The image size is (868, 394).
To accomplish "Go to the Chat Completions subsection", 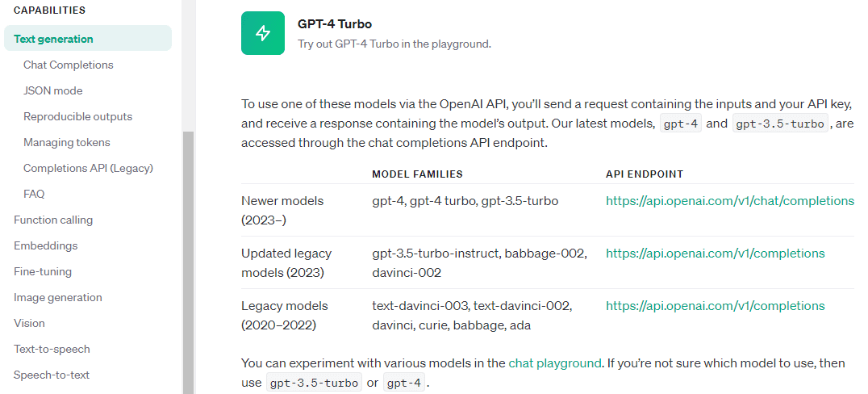I will point(69,65).
